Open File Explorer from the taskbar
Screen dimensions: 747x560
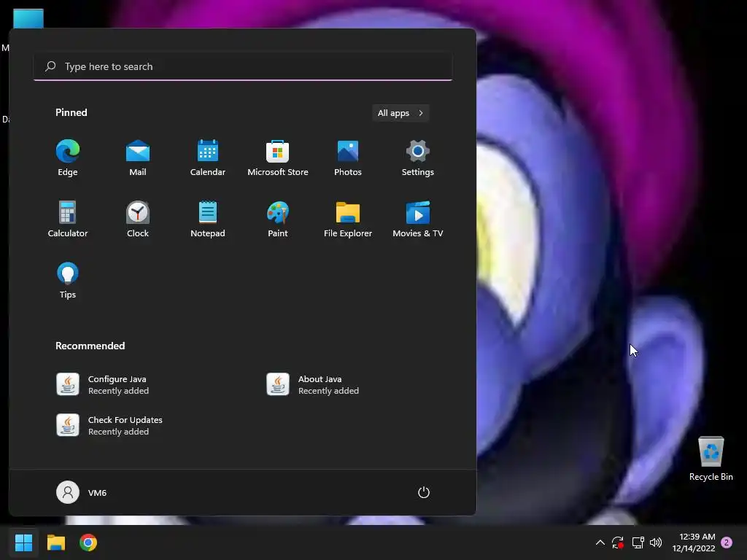pyautogui.click(x=55, y=542)
